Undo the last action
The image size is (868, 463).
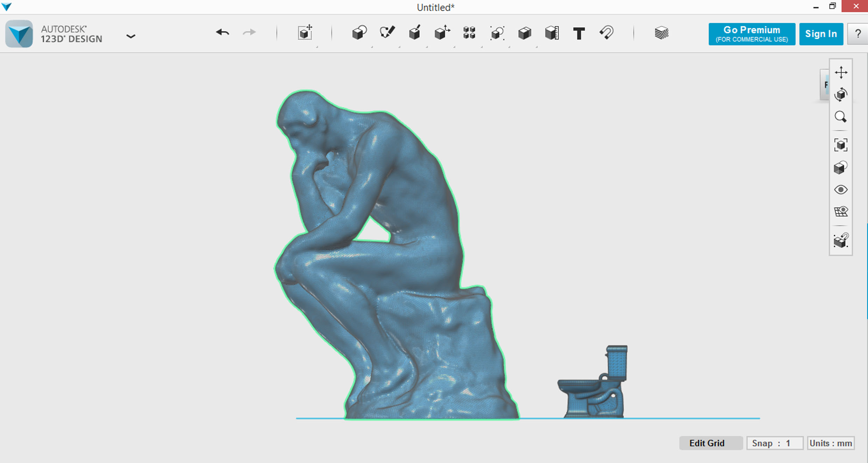[x=223, y=33]
